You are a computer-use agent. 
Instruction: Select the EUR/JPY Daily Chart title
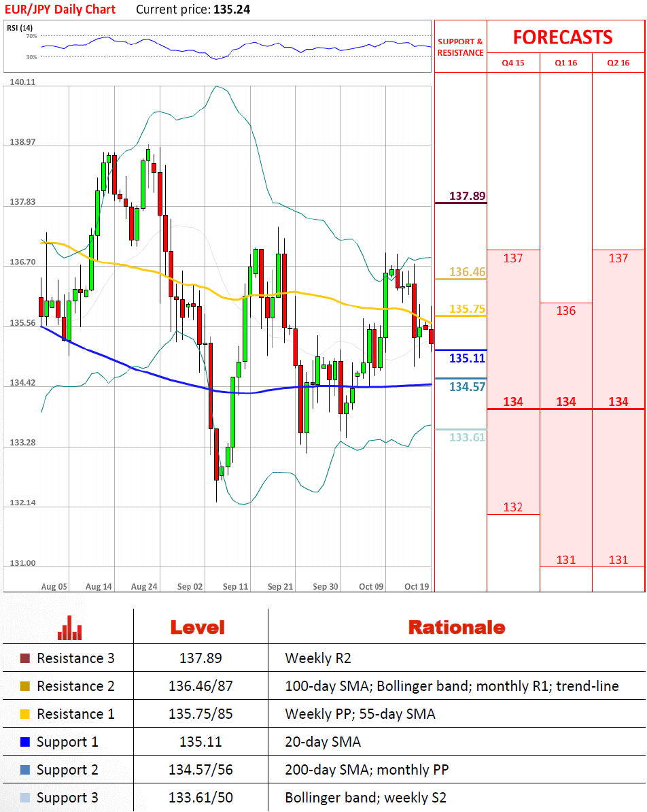point(60,10)
